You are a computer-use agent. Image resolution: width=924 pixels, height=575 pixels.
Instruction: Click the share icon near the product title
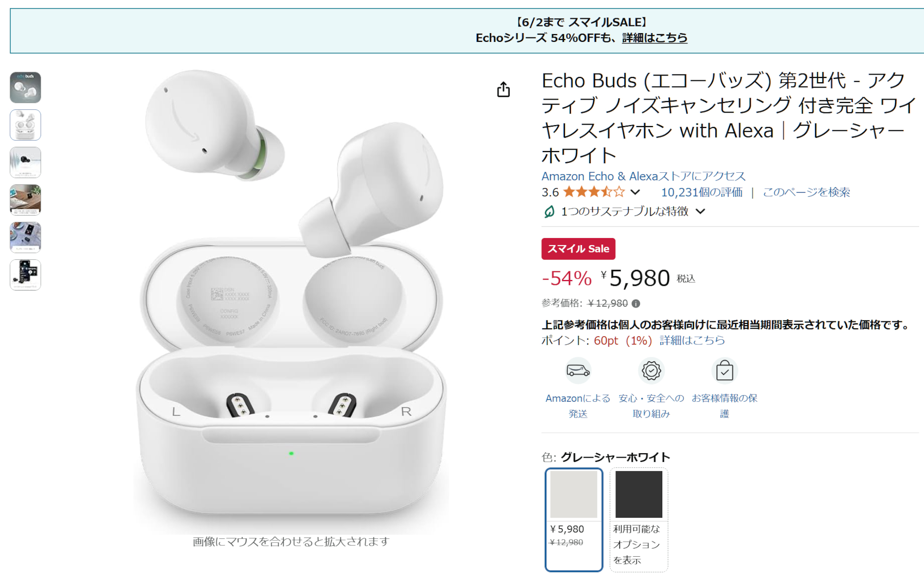coord(503,89)
